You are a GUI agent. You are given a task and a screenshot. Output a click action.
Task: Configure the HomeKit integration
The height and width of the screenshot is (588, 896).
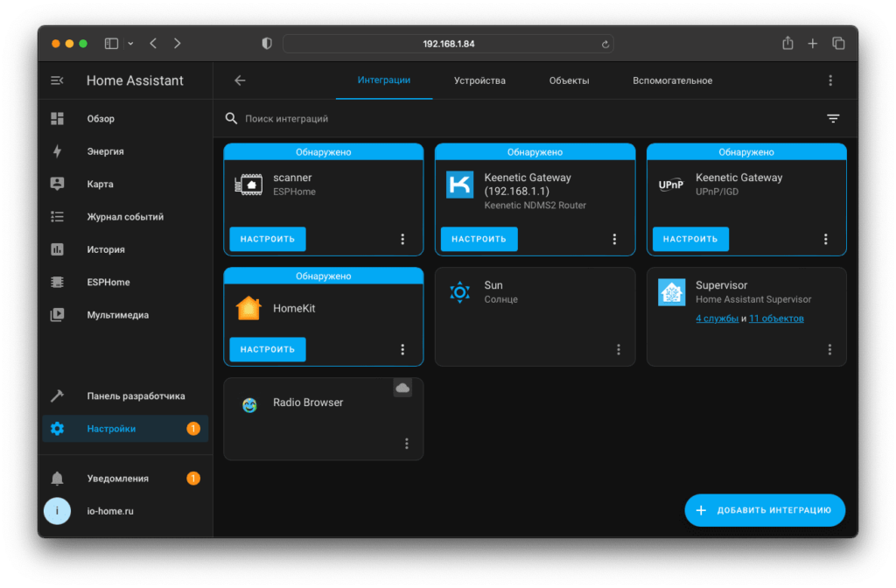click(268, 349)
